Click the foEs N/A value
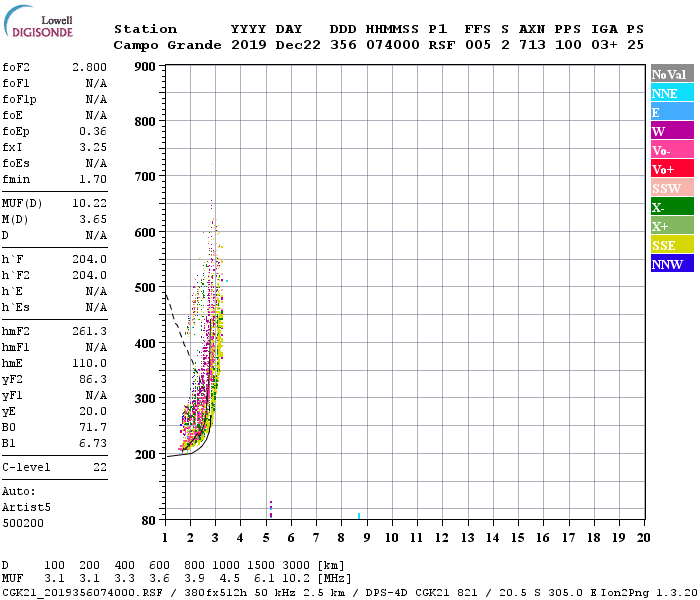 point(96,163)
